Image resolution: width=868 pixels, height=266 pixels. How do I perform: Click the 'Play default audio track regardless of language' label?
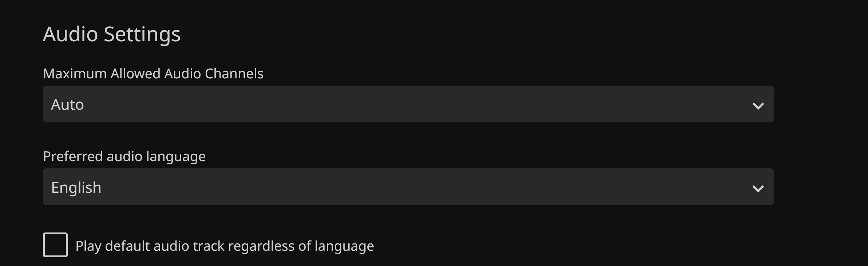224,246
